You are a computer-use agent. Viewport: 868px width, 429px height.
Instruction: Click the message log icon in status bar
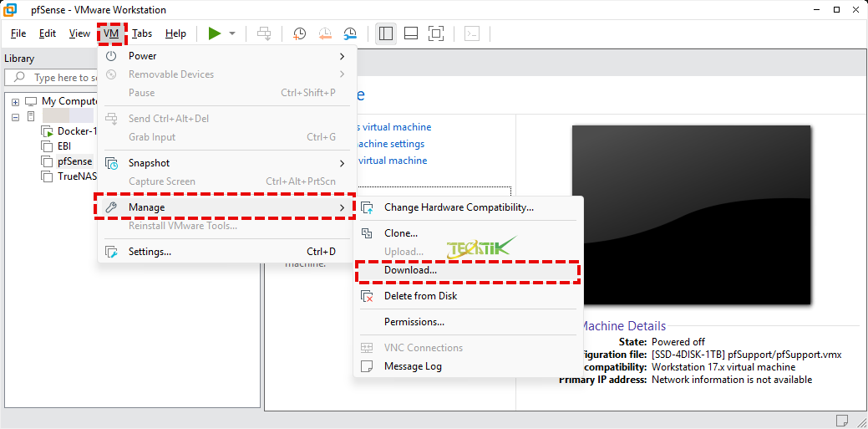click(843, 420)
